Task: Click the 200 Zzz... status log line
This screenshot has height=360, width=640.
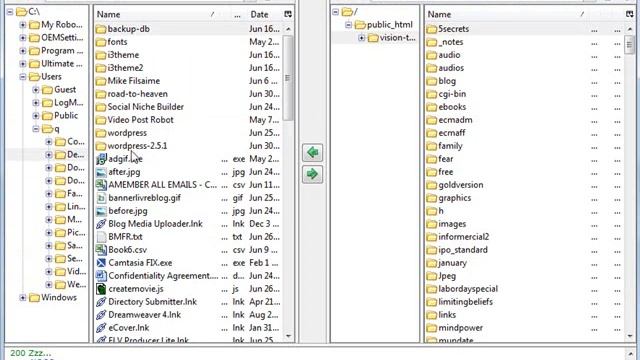Action: (x=31, y=353)
